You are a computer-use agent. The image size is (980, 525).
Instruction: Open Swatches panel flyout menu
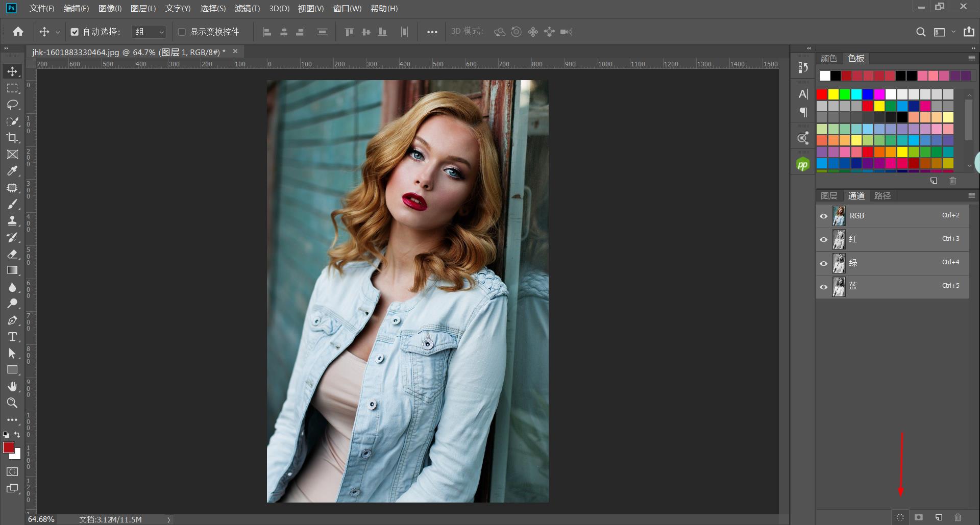[972, 58]
